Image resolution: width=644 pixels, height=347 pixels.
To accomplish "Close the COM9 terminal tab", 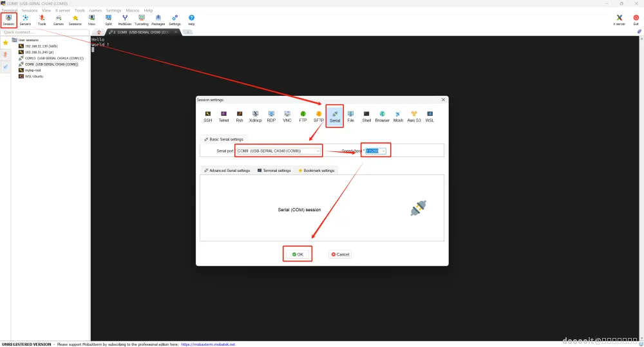I will [x=176, y=32].
